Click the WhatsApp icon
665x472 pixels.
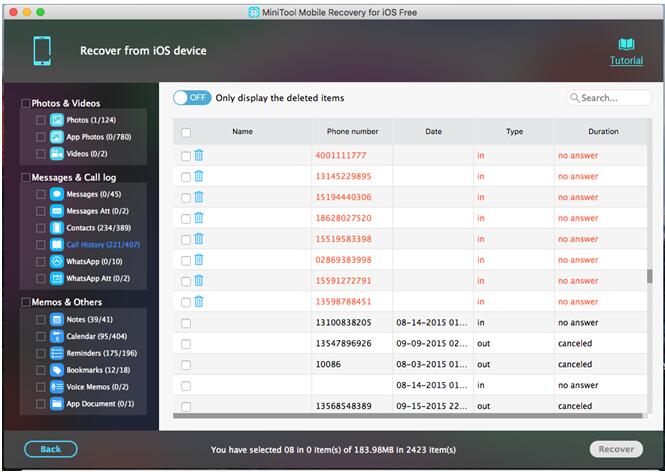coord(56,261)
